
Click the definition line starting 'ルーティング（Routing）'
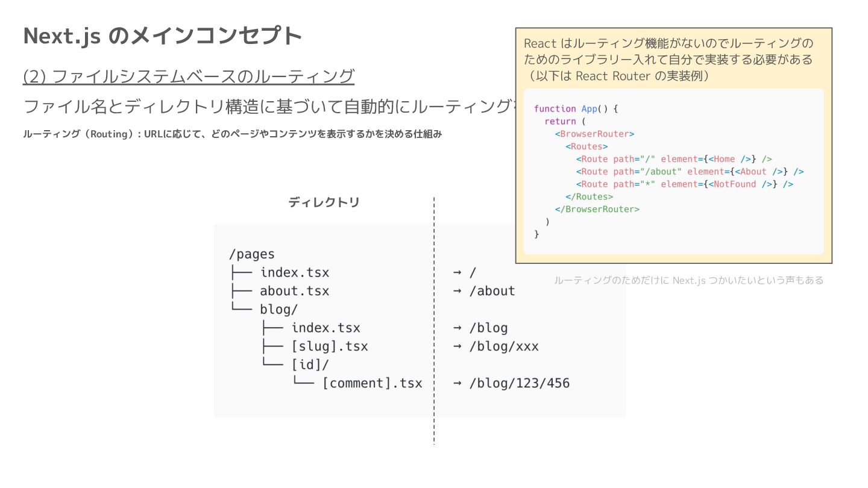tap(233, 134)
